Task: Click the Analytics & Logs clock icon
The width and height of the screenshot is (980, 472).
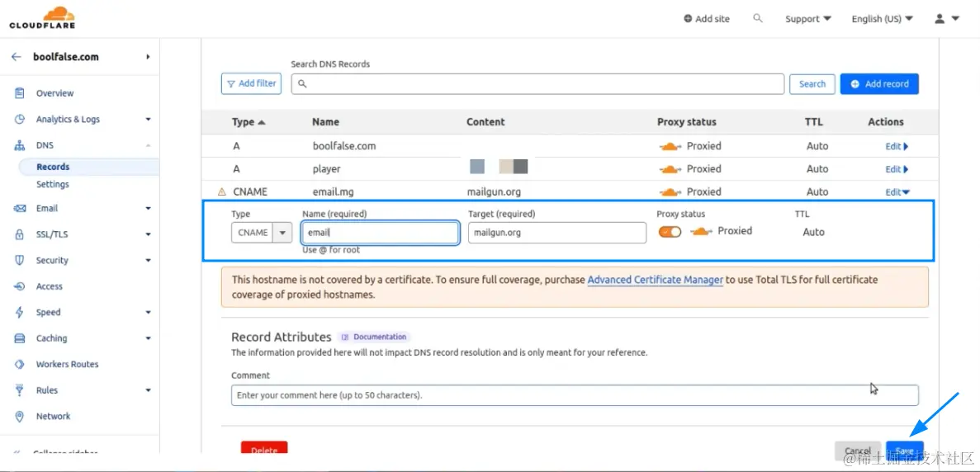Action: (19, 120)
